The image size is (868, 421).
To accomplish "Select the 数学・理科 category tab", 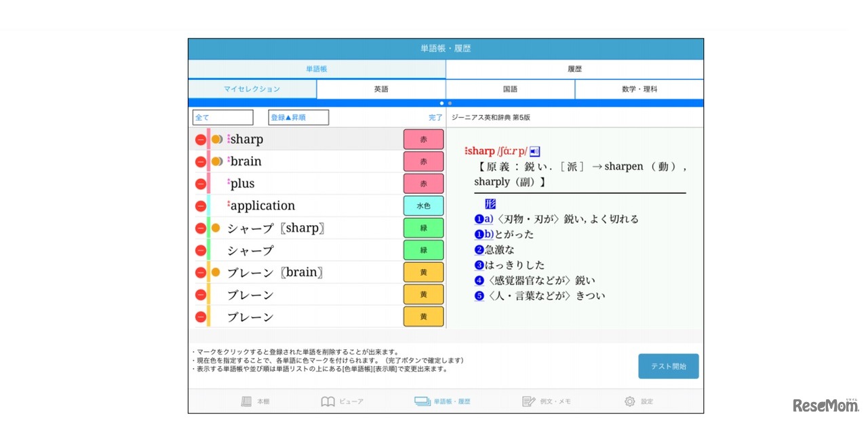I will [639, 89].
